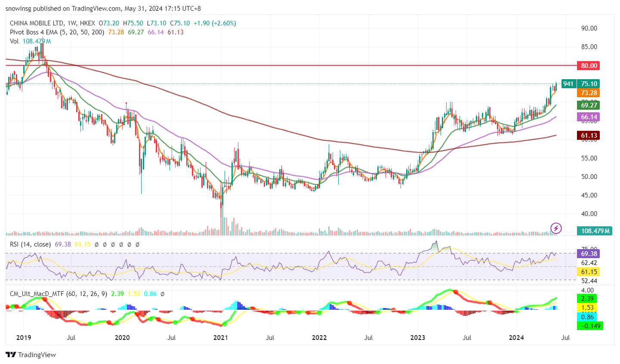Viewport: 620px width, 364px height.
Task: Click the orange 73.28 EMA price label
Action: [589, 93]
